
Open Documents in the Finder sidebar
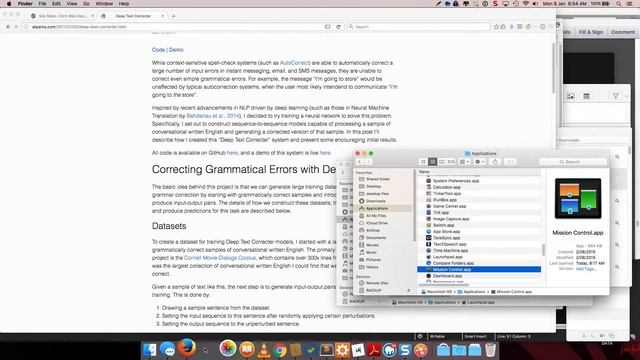click(x=376, y=238)
